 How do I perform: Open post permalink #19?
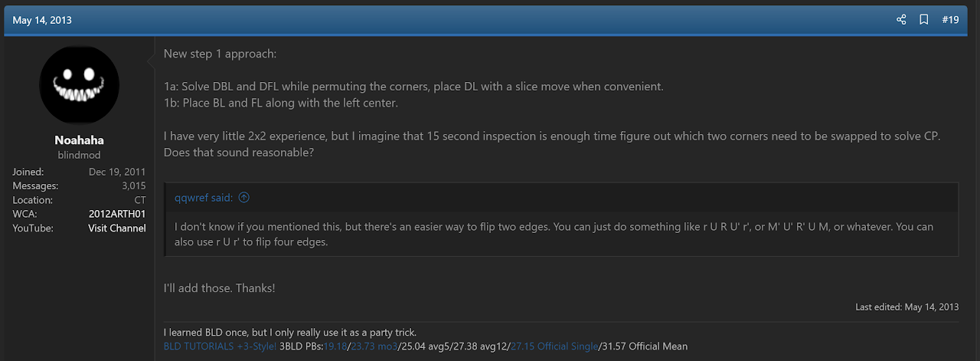point(950,20)
